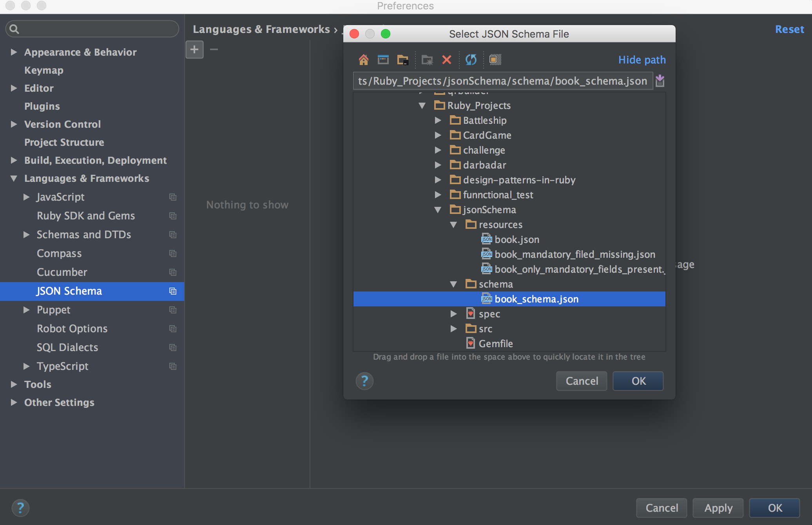The height and width of the screenshot is (525, 812).
Task: Open help via question mark in file chooser
Action: [365, 381]
